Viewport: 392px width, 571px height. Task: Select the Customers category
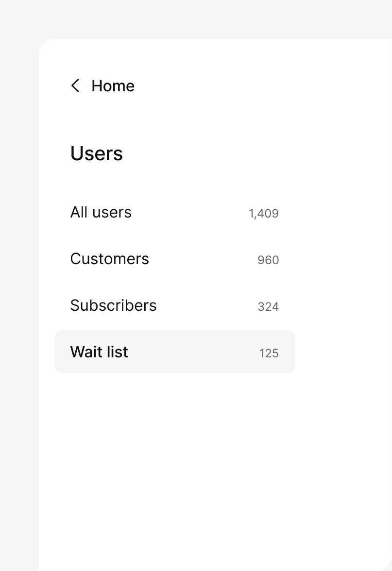point(110,259)
